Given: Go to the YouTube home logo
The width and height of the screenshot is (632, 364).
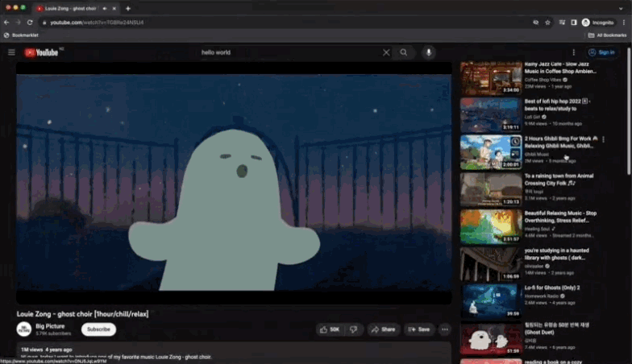Looking at the screenshot, I should (41, 52).
